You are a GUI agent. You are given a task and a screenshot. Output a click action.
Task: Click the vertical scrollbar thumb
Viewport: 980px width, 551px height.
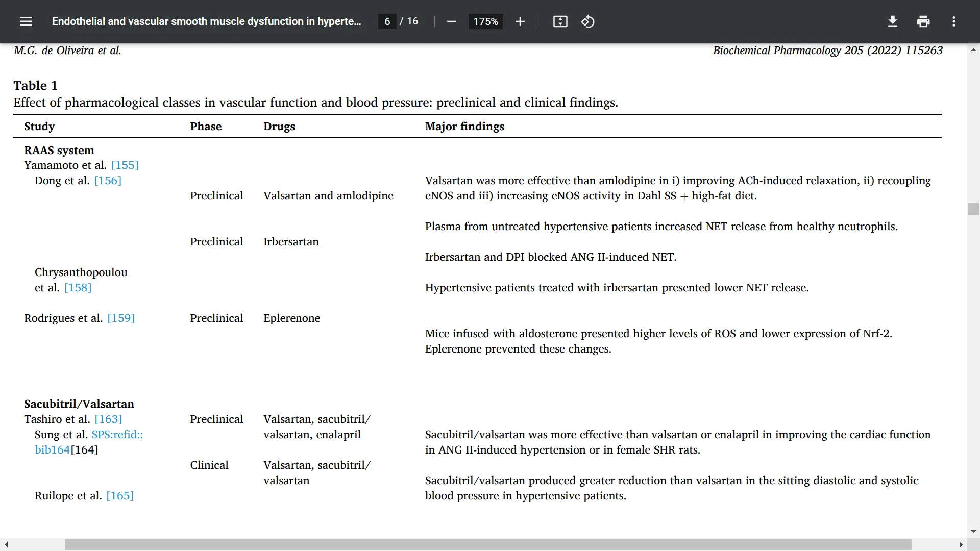click(x=973, y=209)
